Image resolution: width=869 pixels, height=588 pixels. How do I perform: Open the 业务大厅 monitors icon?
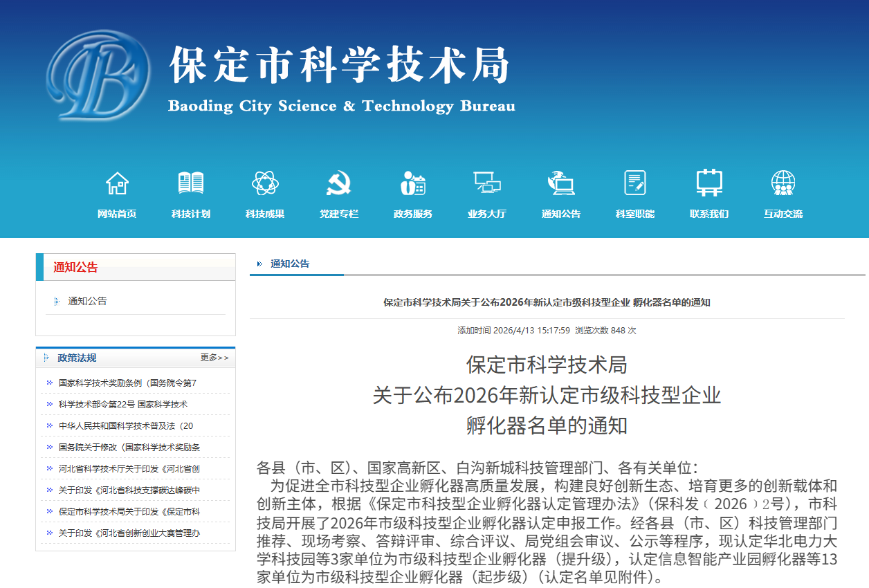[x=487, y=183]
